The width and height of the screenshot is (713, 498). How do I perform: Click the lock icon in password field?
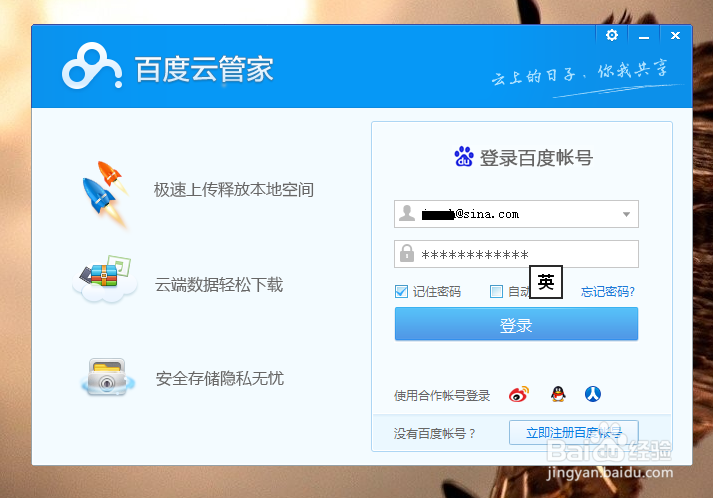(x=407, y=253)
